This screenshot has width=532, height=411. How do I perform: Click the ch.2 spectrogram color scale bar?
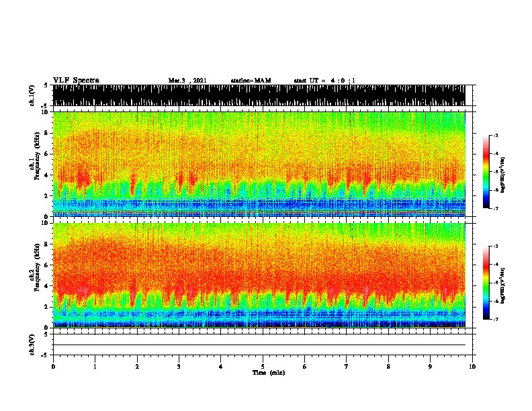coord(486,283)
